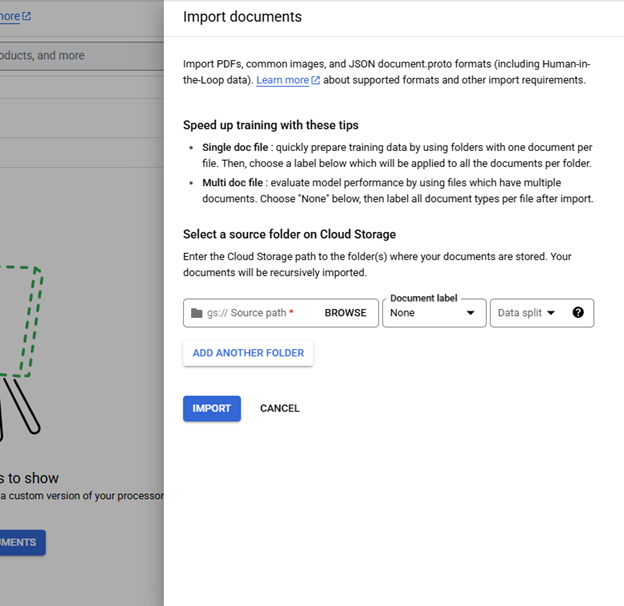The width and height of the screenshot is (624, 606).
Task: Click the Document label dropdown arrow
Action: (471, 313)
